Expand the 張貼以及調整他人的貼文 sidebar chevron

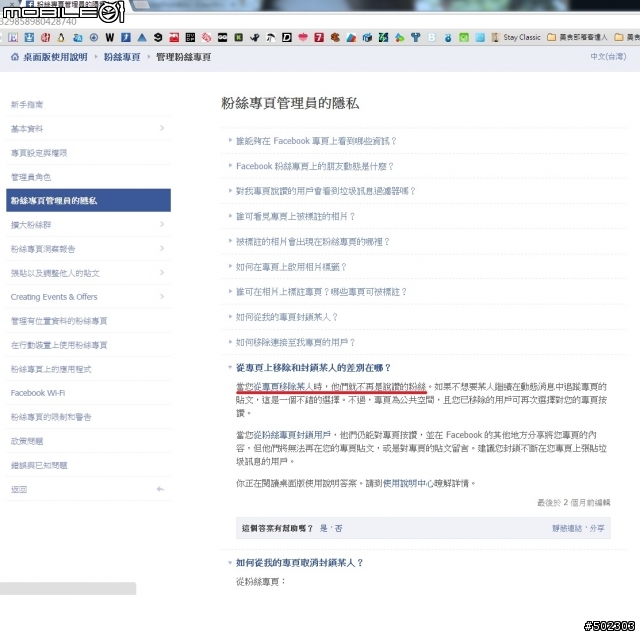pyautogui.click(x=162, y=272)
